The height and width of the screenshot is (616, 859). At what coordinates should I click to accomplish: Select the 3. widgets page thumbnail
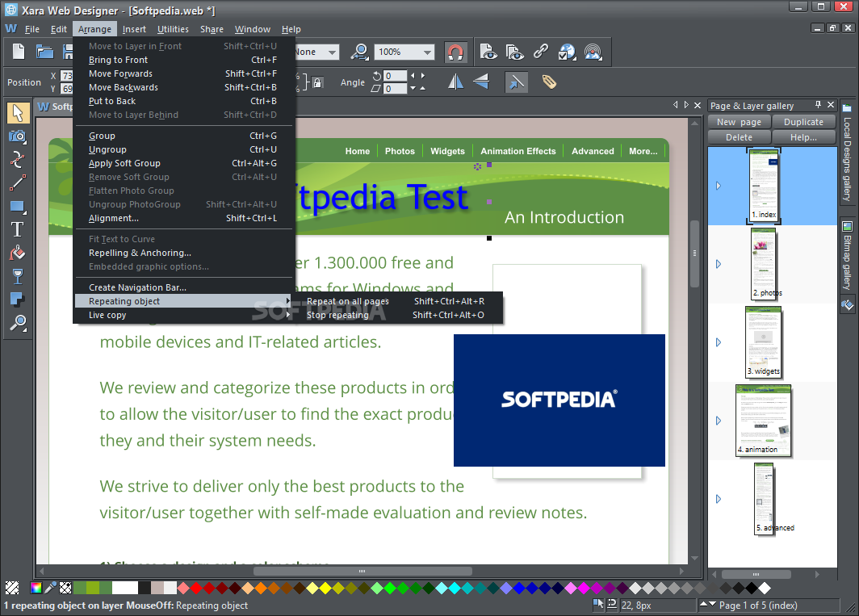pyautogui.click(x=764, y=342)
